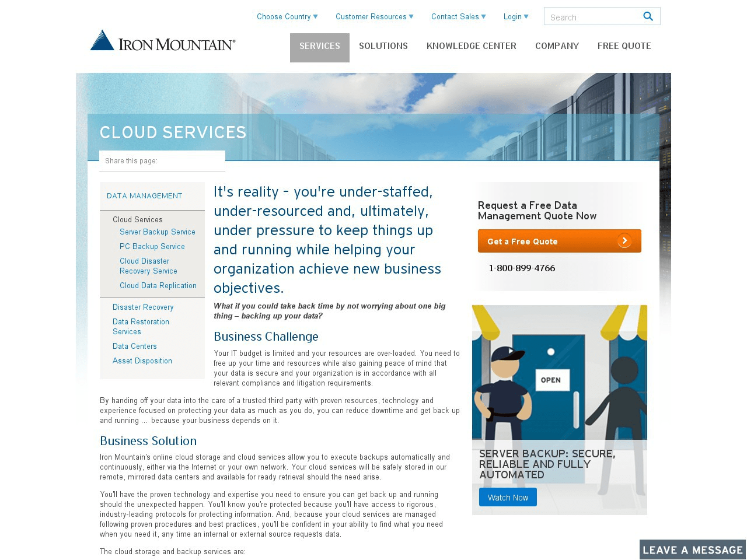
Task: Click the Business Challenge heading
Action: pos(266,337)
